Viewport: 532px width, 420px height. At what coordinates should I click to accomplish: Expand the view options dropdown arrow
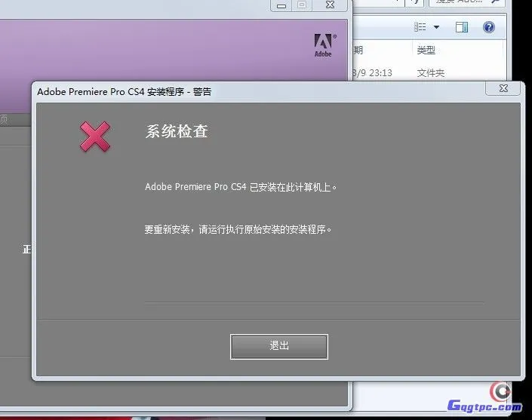[436, 27]
